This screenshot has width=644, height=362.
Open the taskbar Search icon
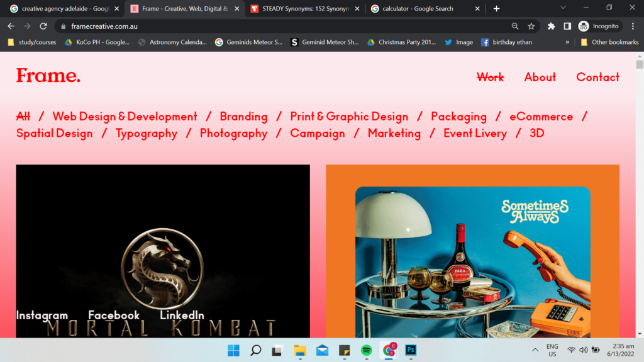point(255,350)
